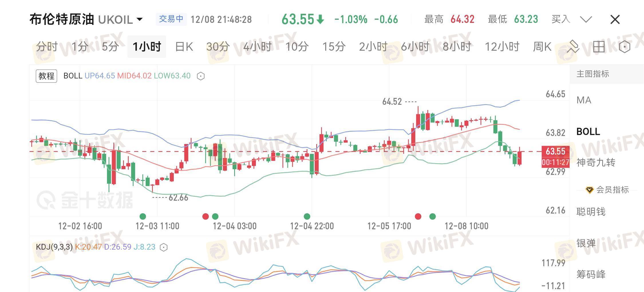644x292 pixels.
Task: Click the -1.03% change percentage
Action: pyautogui.click(x=351, y=19)
